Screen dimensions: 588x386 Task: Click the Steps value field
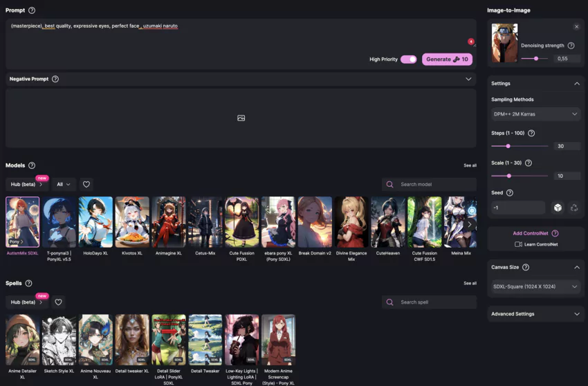coord(567,146)
